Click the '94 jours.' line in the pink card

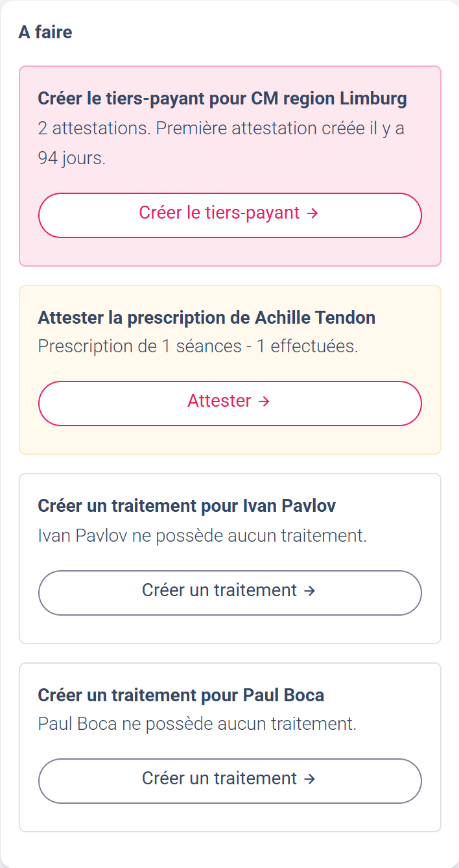point(71,158)
